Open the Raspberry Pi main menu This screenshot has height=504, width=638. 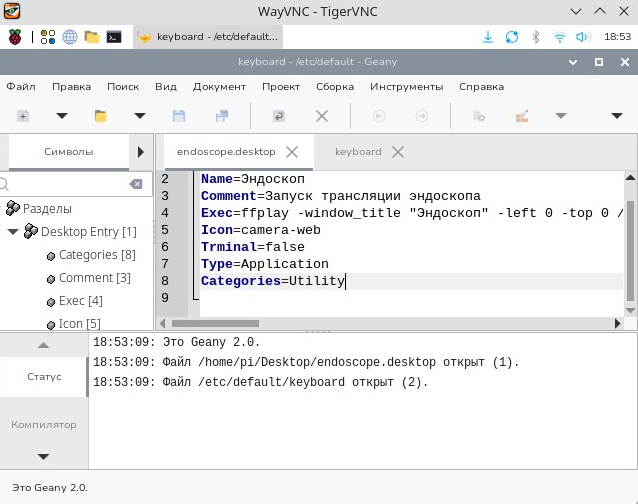coord(15,37)
